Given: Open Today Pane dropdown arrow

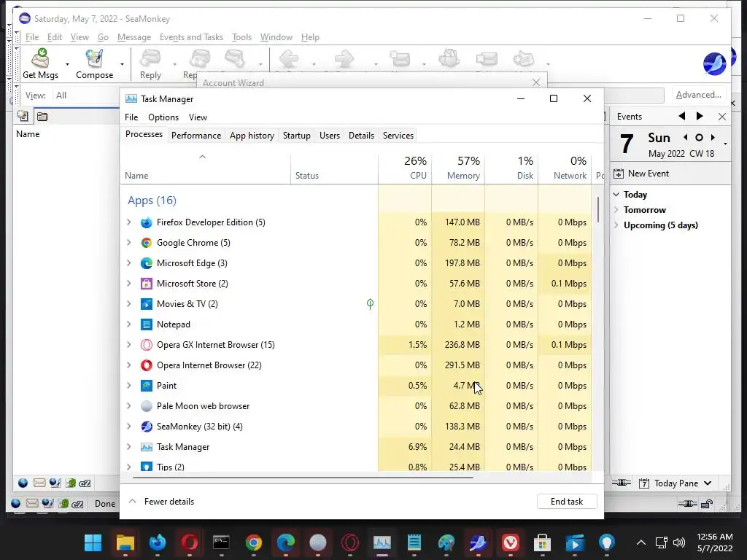Looking at the screenshot, I should pyautogui.click(x=708, y=483).
